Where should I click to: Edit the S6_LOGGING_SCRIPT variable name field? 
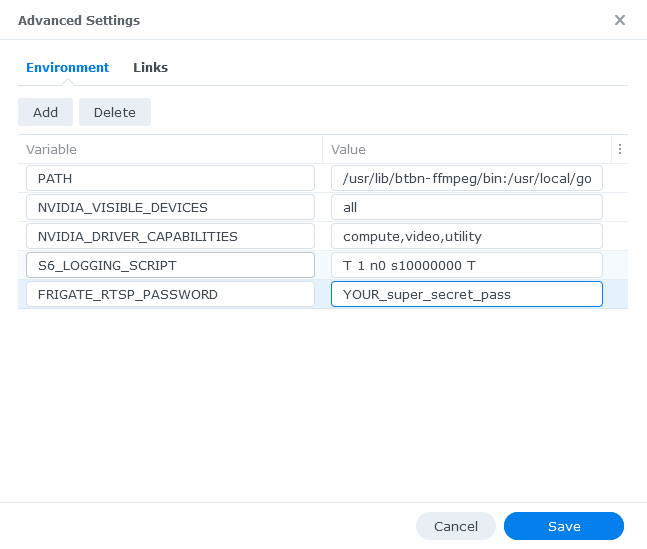click(x=170, y=265)
